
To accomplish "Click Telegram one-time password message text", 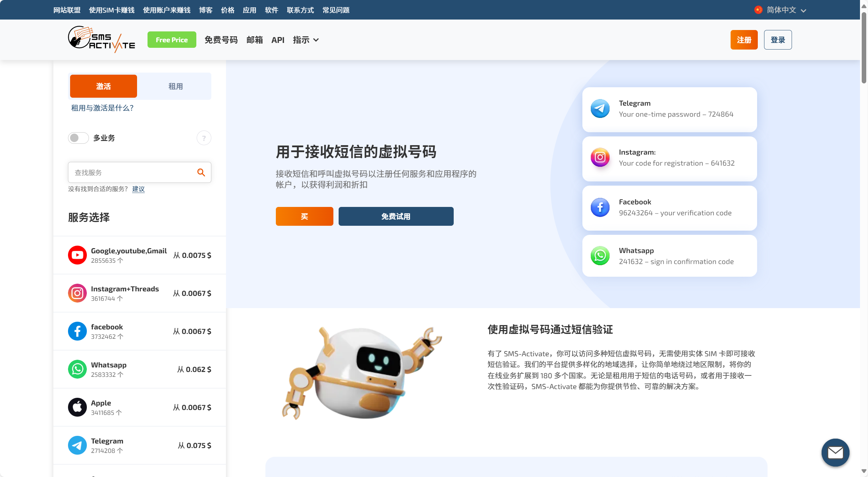I will point(676,114).
